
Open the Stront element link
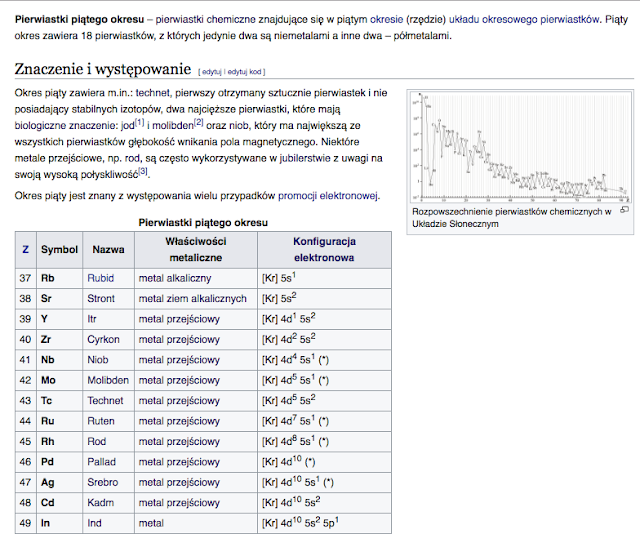[101, 298]
